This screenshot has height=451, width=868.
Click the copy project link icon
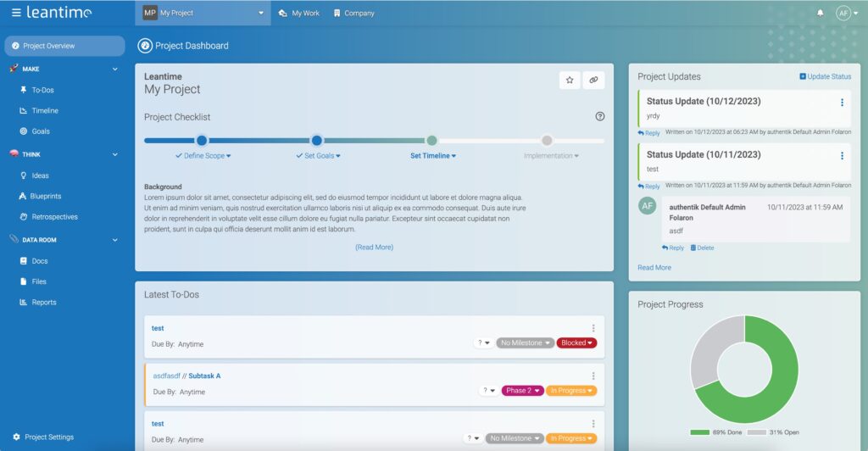pyautogui.click(x=593, y=80)
